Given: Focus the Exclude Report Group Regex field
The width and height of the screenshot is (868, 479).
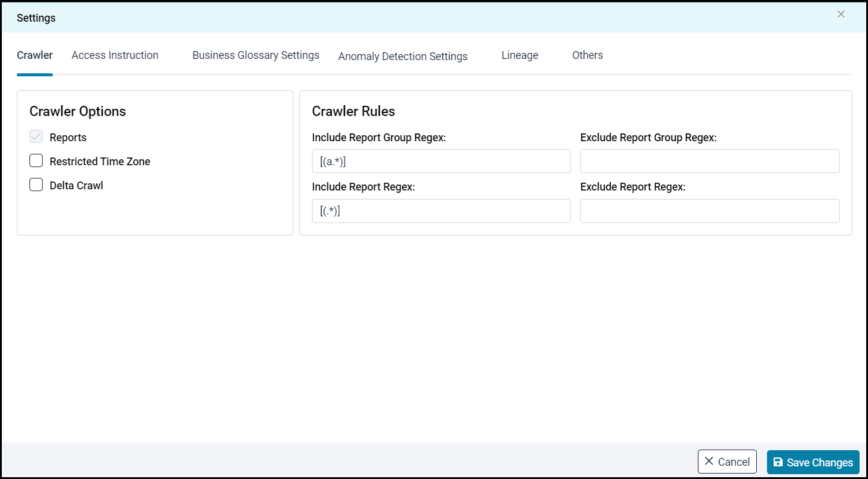Looking at the screenshot, I should coord(710,161).
